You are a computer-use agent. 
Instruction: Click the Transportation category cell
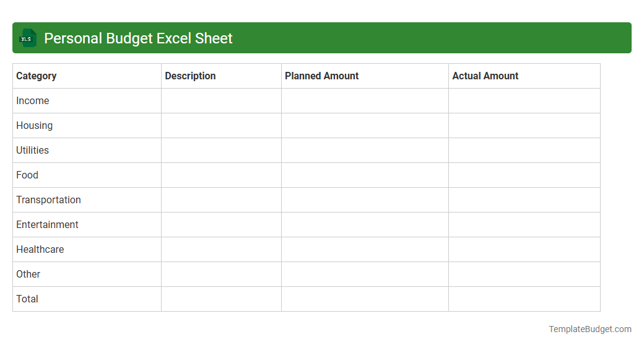coord(87,200)
